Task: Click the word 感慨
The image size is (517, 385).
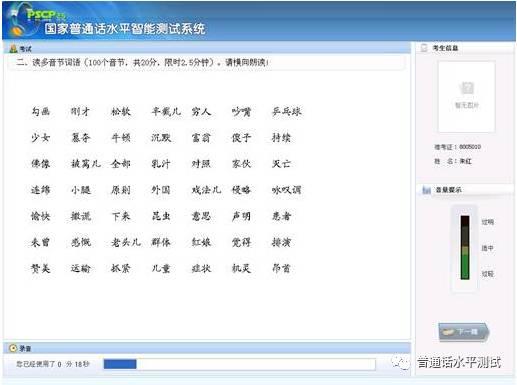Action: pyautogui.click(x=80, y=242)
